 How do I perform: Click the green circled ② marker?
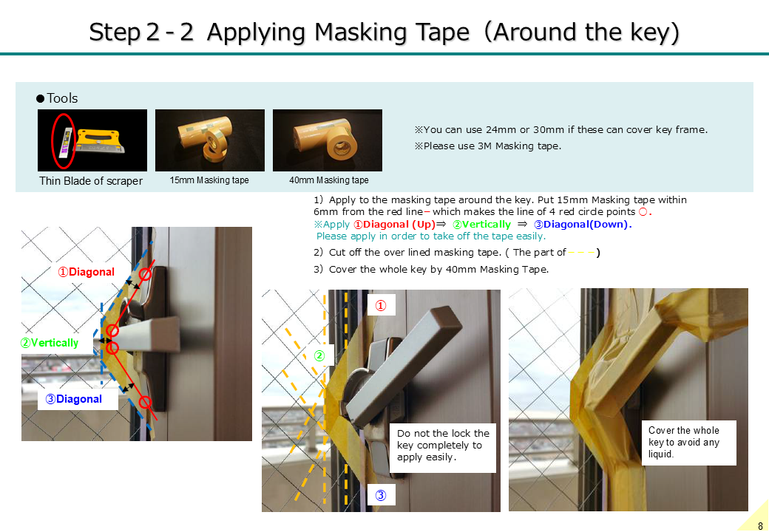tap(319, 355)
